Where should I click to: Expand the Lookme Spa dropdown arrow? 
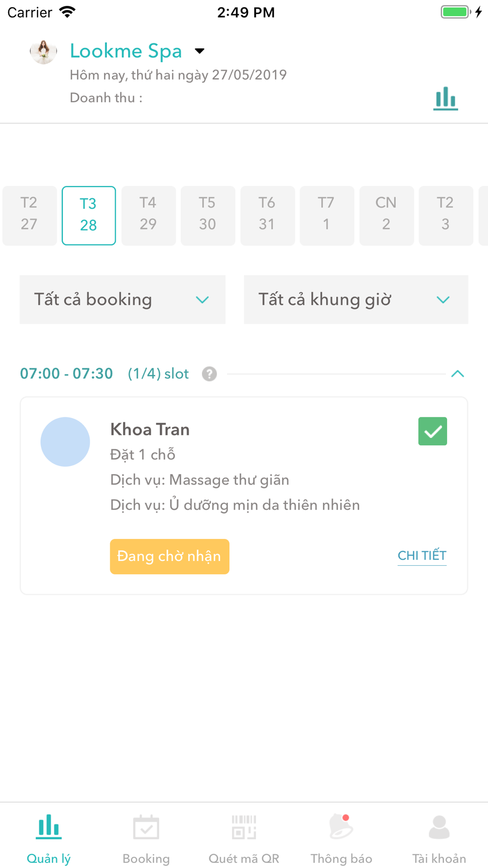point(200,51)
